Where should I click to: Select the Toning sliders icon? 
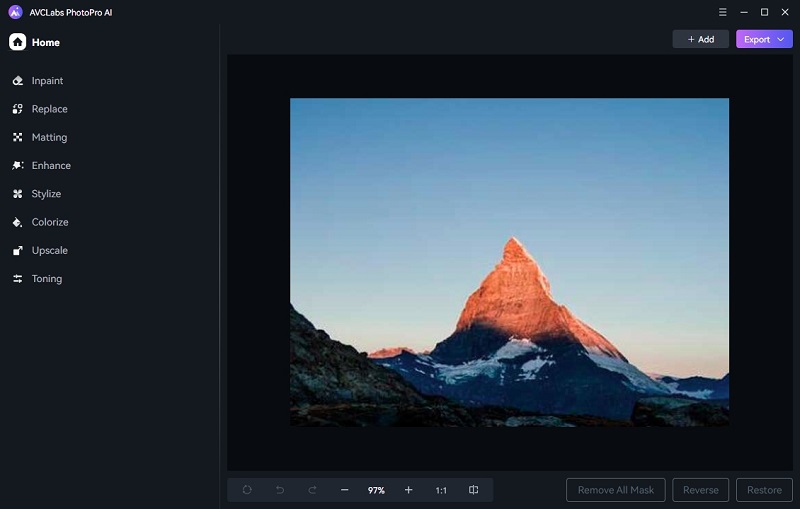click(x=18, y=278)
